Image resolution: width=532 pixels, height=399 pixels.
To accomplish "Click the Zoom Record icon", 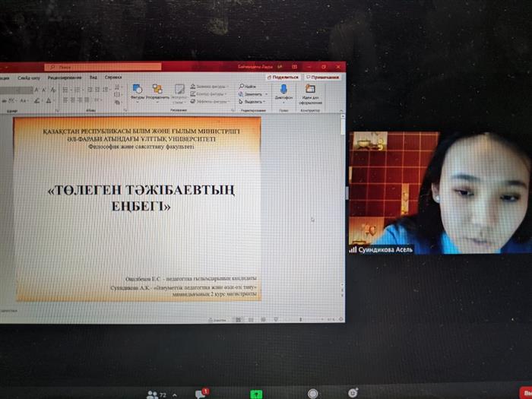I will click(312, 394).
